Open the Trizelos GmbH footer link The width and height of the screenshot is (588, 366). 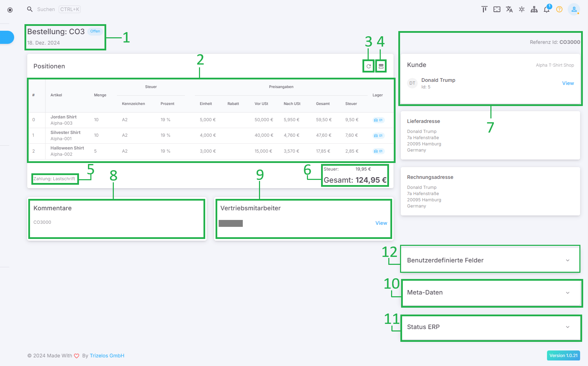(x=107, y=356)
